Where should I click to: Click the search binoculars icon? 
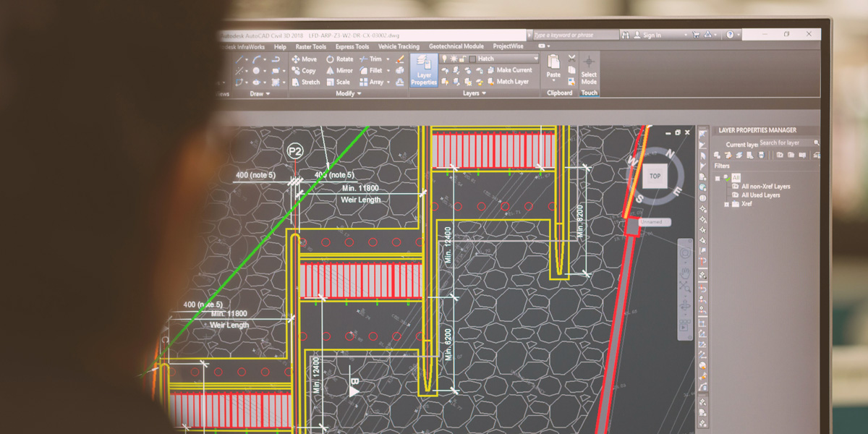(x=625, y=35)
